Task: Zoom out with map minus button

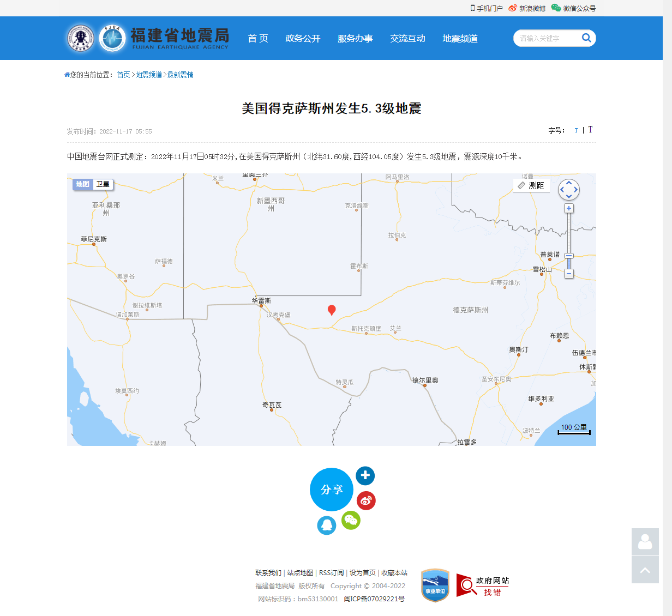Action: pyautogui.click(x=569, y=274)
